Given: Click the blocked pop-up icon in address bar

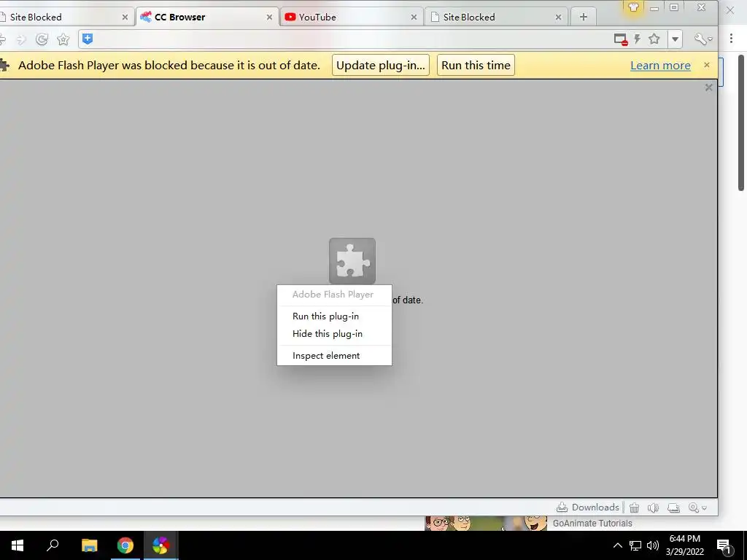Looking at the screenshot, I should pyautogui.click(x=620, y=39).
